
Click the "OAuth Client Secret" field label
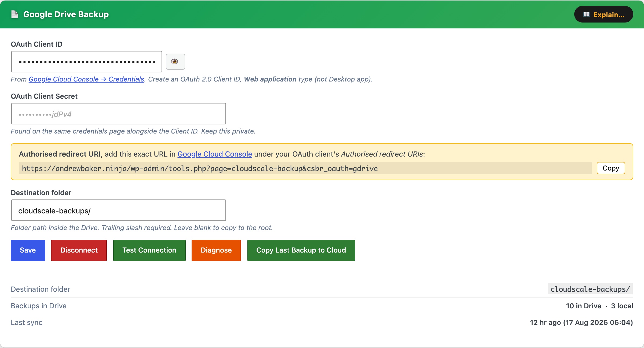click(44, 96)
